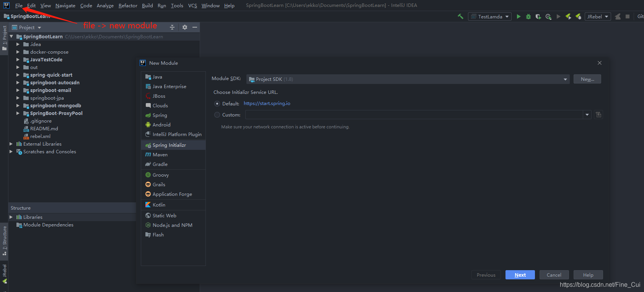The width and height of the screenshot is (644, 292).
Task: Click the Build Project hammer icon
Action: pyautogui.click(x=460, y=16)
